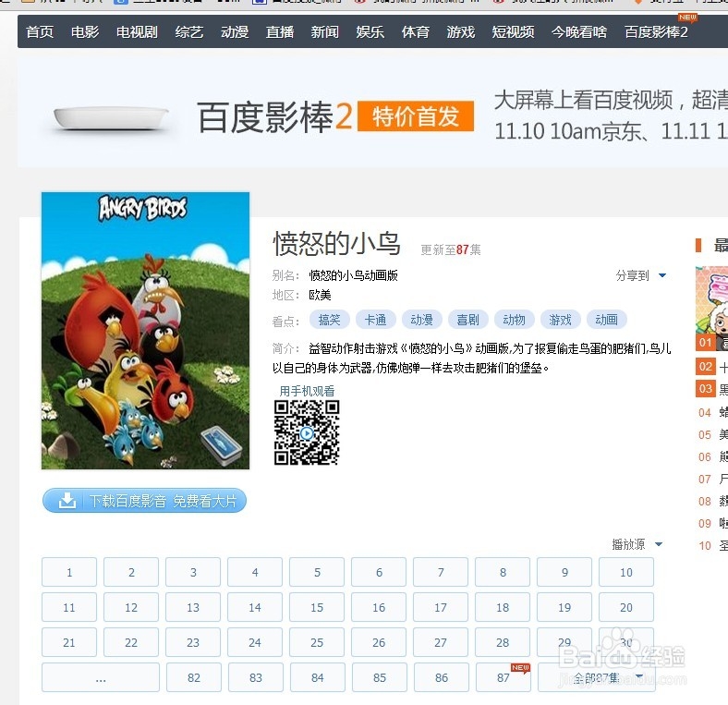Image resolution: width=728 pixels, height=705 pixels.
Task: Play episode 11
Action: pyautogui.click(x=69, y=607)
